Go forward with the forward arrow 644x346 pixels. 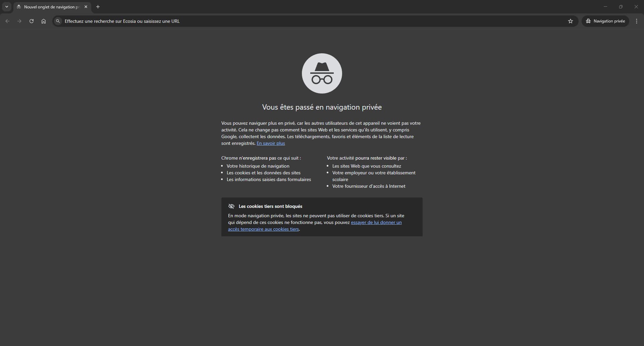[x=19, y=21]
